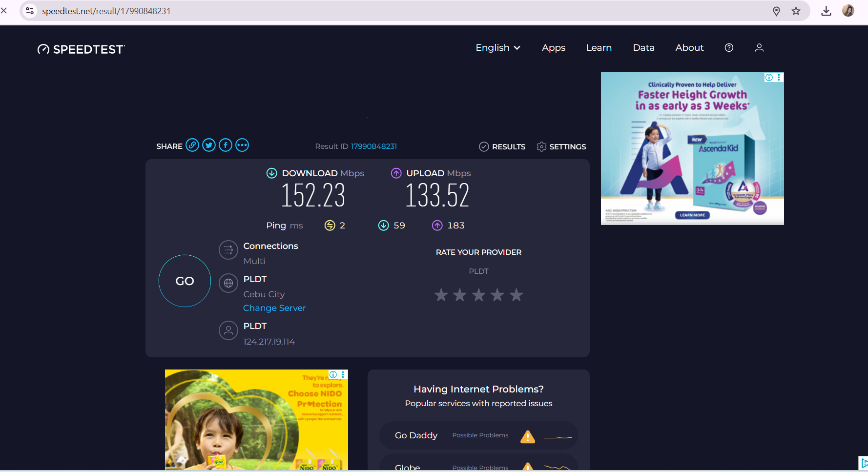Rate the provider two stars
The width and height of the screenshot is (868, 472).
coord(460,295)
